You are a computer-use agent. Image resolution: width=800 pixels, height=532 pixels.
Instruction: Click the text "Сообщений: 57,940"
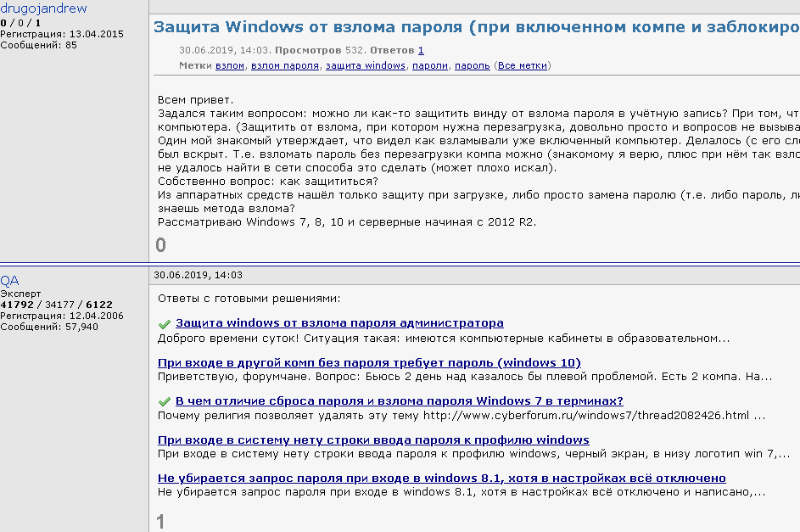point(49,327)
